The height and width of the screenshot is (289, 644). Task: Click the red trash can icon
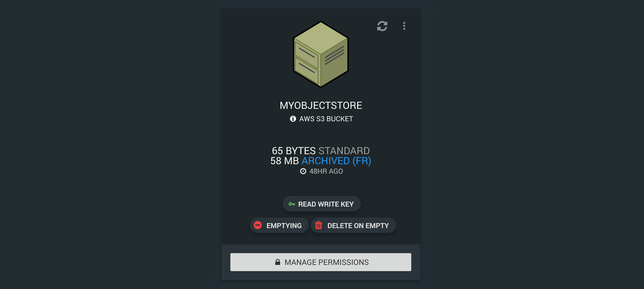[x=318, y=225]
